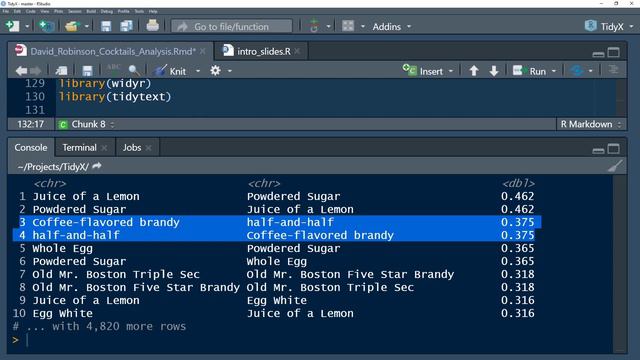Open Find/Replace magnifier in editor
Viewport: 640px width, 360px height.
coord(134,71)
